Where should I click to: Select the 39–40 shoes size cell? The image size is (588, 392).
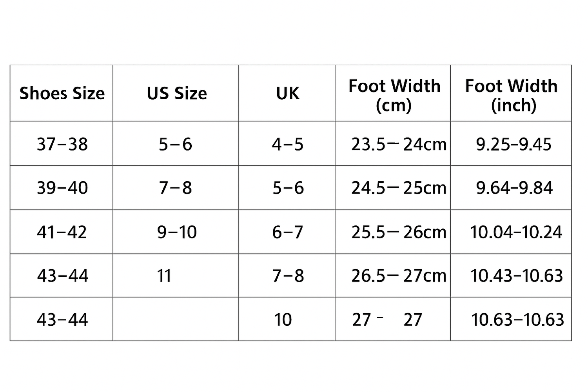[x=62, y=188]
